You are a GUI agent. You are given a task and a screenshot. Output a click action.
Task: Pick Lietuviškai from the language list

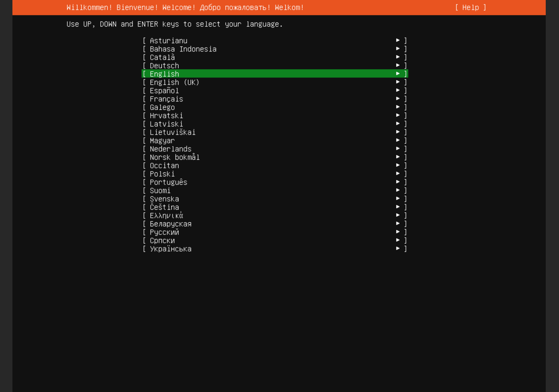[x=172, y=132]
